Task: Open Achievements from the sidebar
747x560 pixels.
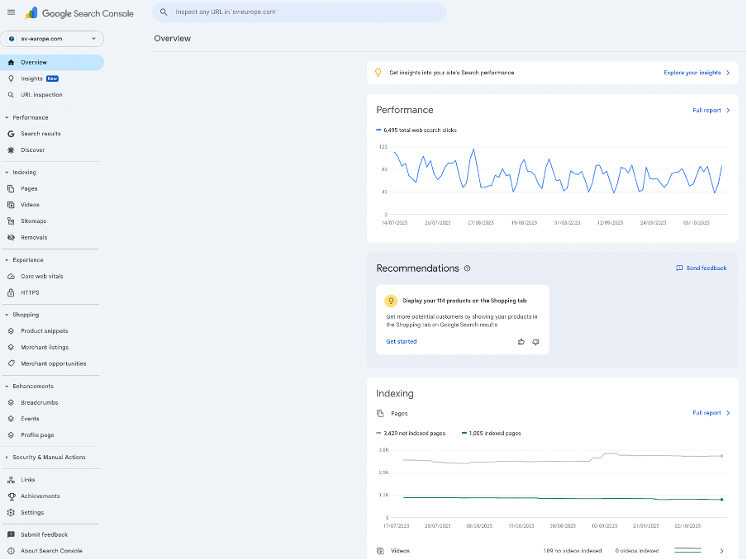Action: tap(40, 496)
